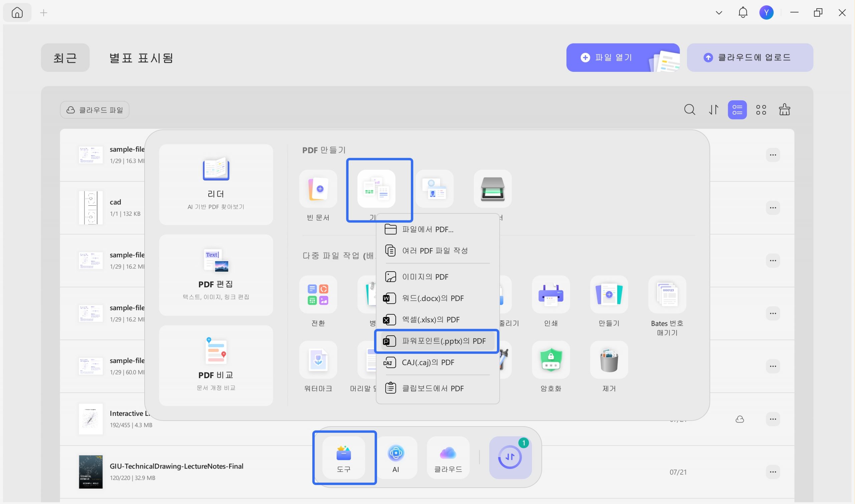Open the PDF 편집 card
This screenshot has height=504, width=855.
(216, 275)
